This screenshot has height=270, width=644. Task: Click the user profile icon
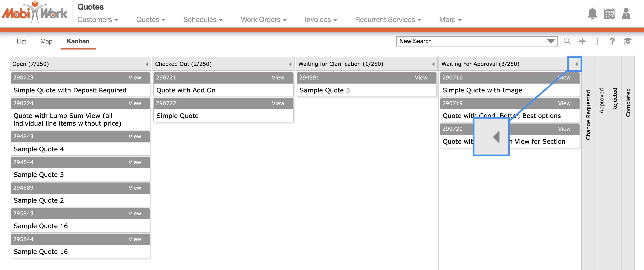[x=626, y=13]
